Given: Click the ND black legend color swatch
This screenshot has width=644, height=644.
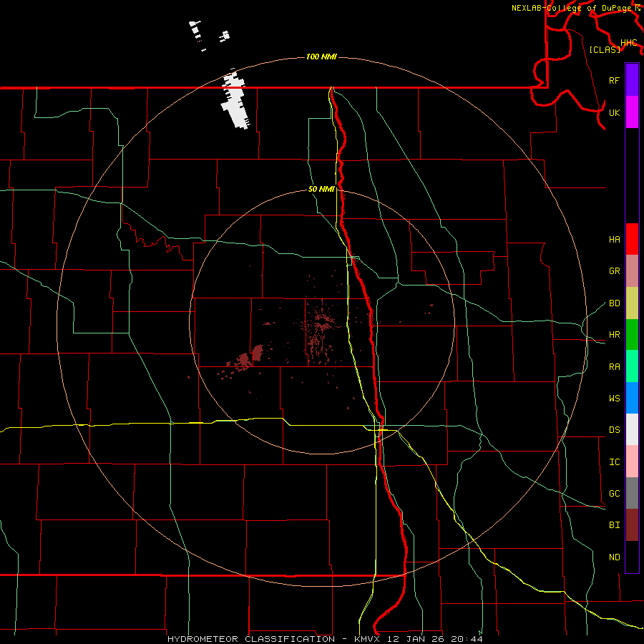Looking at the screenshot, I should pos(632,557).
